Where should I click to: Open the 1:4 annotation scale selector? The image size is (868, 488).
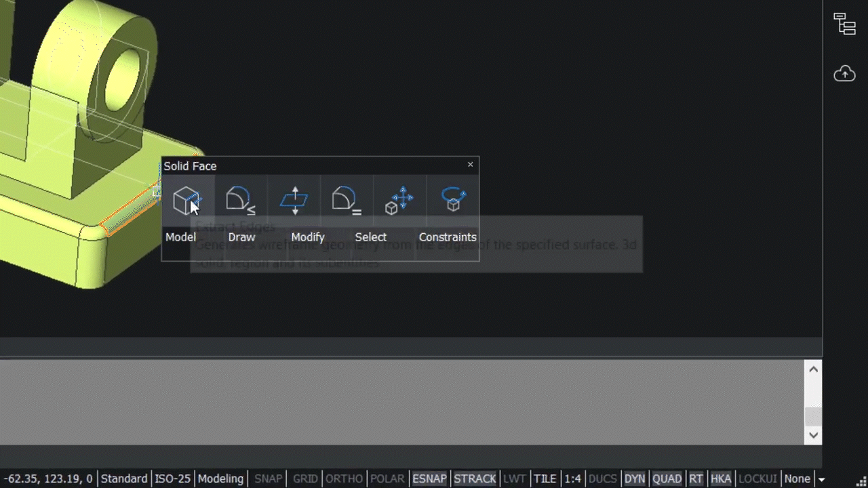pyautogui.click(x=572, y=479)
